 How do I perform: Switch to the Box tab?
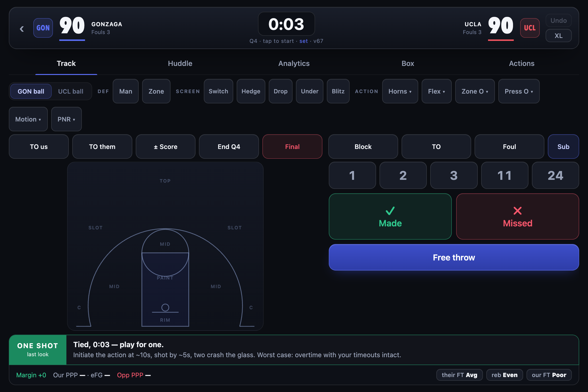tap(408, 63)
